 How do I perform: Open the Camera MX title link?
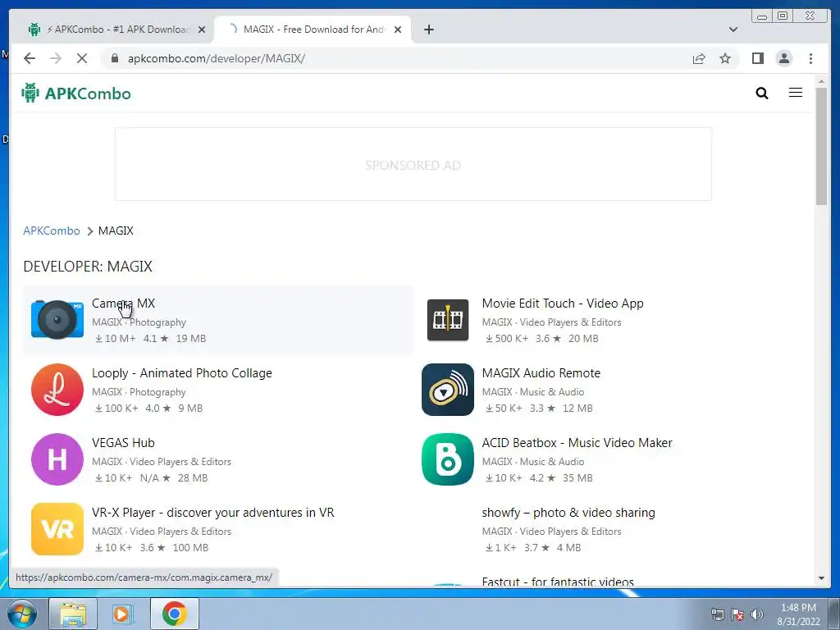coord(123,304)
